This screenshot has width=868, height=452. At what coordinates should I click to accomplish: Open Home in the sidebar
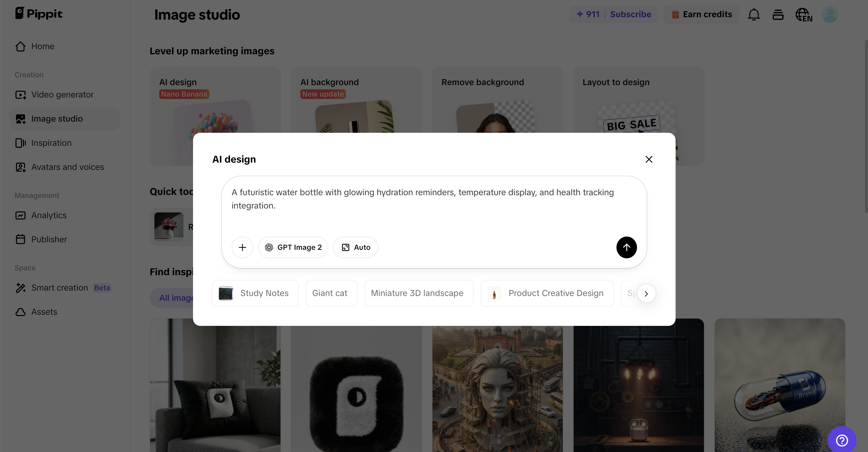65,46
